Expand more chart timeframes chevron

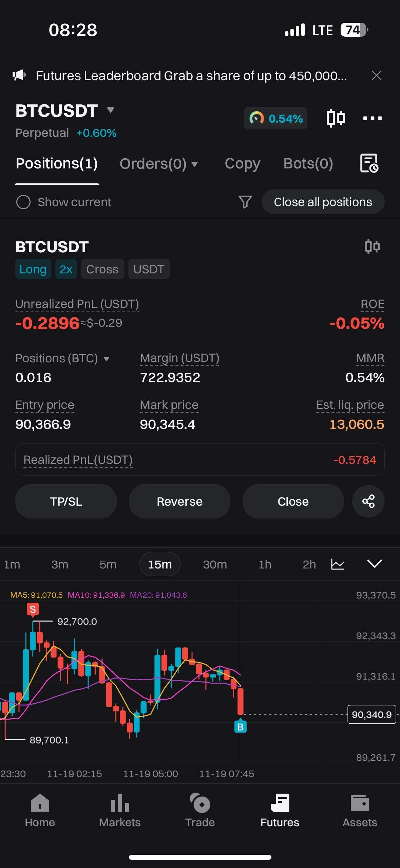[375, 564]
